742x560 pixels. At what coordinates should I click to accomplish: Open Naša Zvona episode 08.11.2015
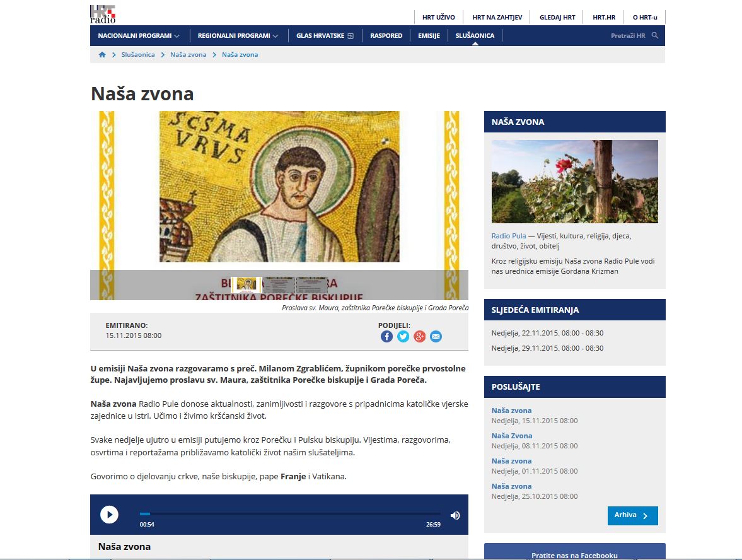tap(512, 436)
